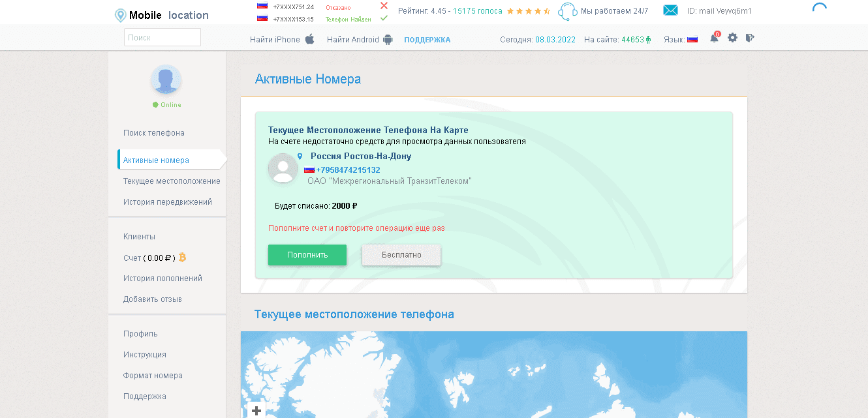The image size is (868, 418).
Task: Click the headset support icon
Action: (568, 11)
